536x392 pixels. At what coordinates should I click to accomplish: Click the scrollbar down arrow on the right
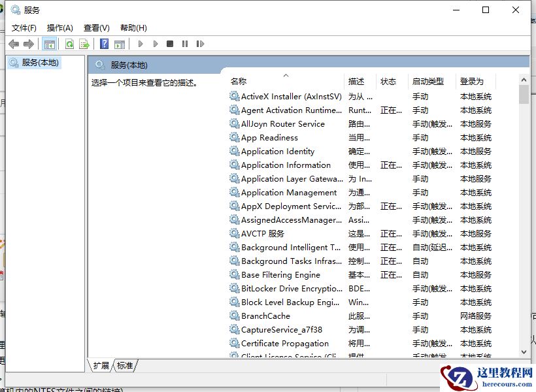click(x=524, y=350)
